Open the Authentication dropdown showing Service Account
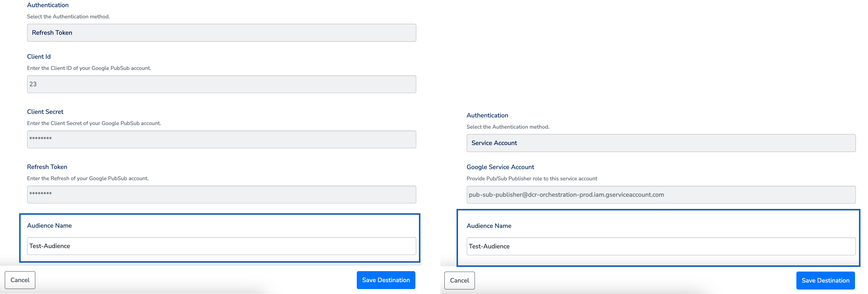 (661, 143)
